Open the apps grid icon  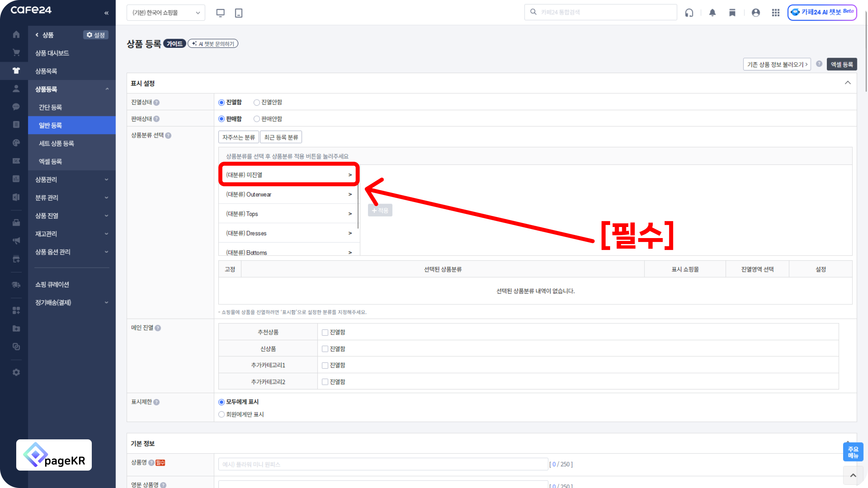pos(775,13)
